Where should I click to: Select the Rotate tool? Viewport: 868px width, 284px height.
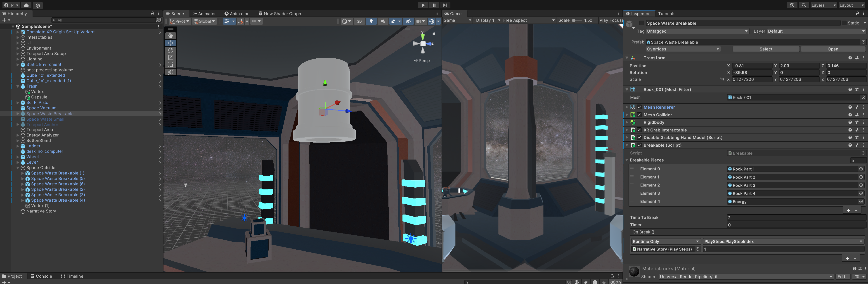170,50
